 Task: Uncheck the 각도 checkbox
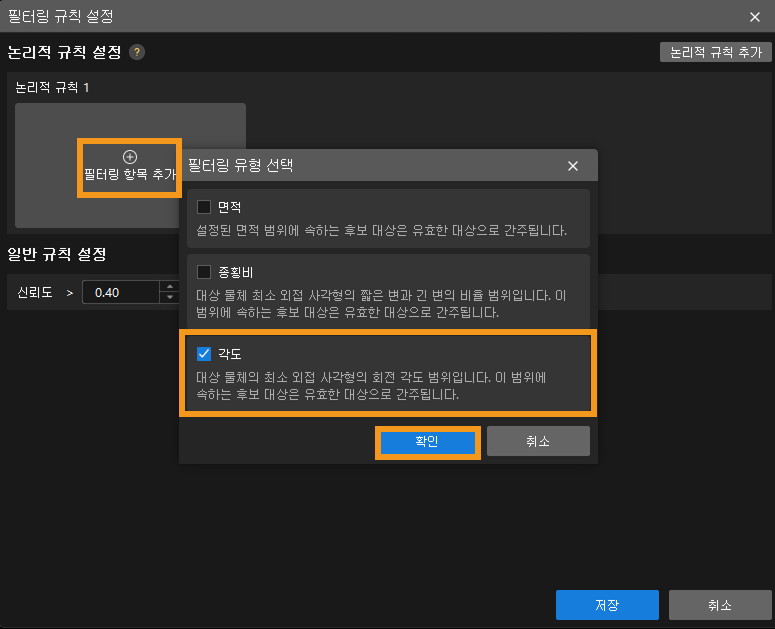(204, 354)
